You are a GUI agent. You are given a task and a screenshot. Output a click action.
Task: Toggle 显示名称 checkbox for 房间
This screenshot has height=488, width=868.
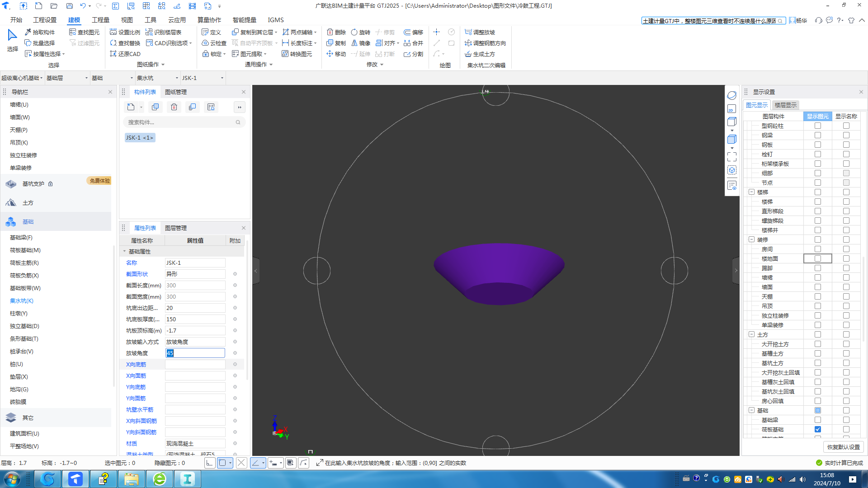point(846,249)
